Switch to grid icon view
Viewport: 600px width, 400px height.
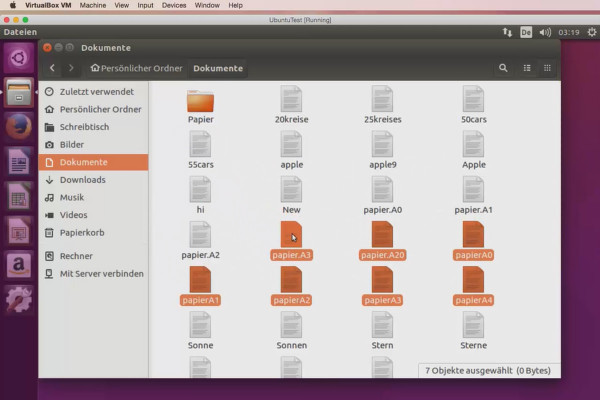pos(548,68)
